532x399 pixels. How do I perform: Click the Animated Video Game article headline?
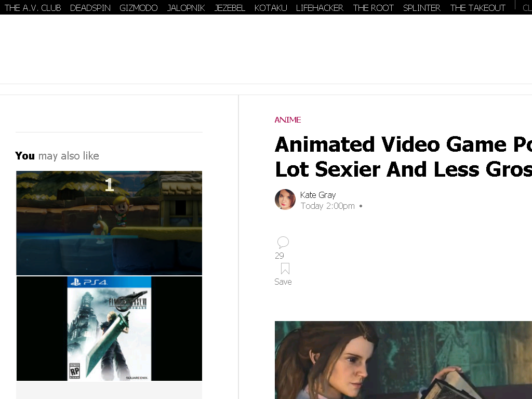403,157
